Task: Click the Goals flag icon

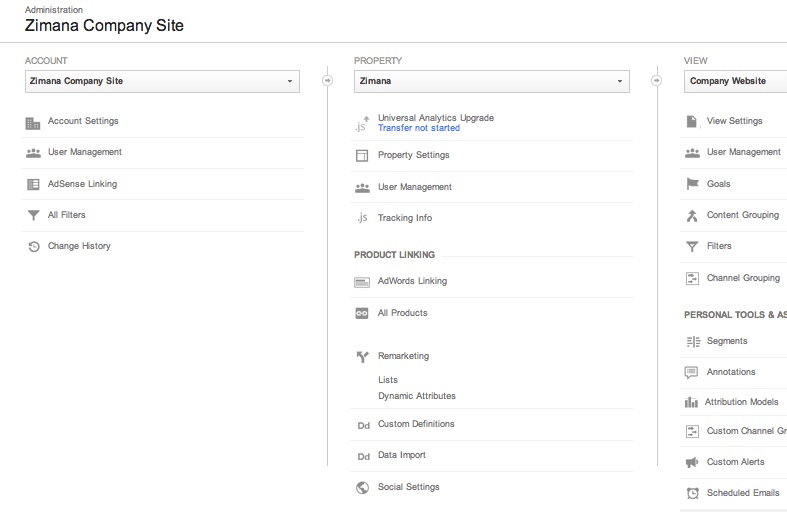Action: tap(693, 184)
